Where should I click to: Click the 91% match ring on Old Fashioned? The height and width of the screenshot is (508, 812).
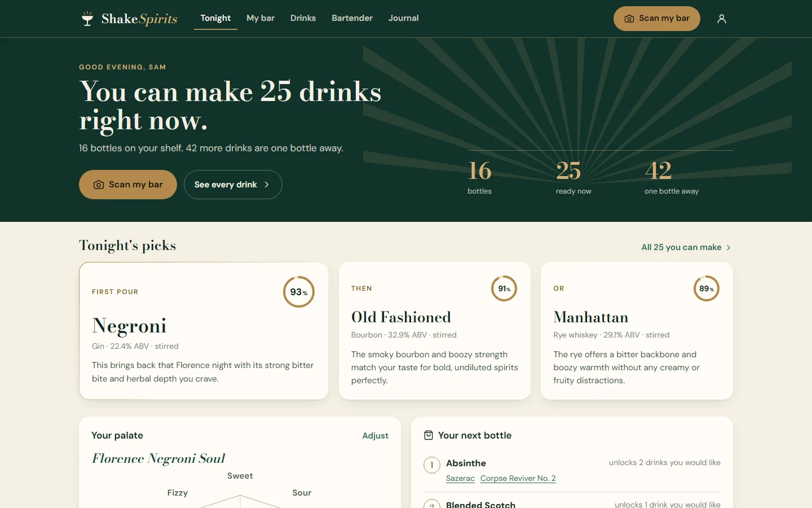coord(504,288)
